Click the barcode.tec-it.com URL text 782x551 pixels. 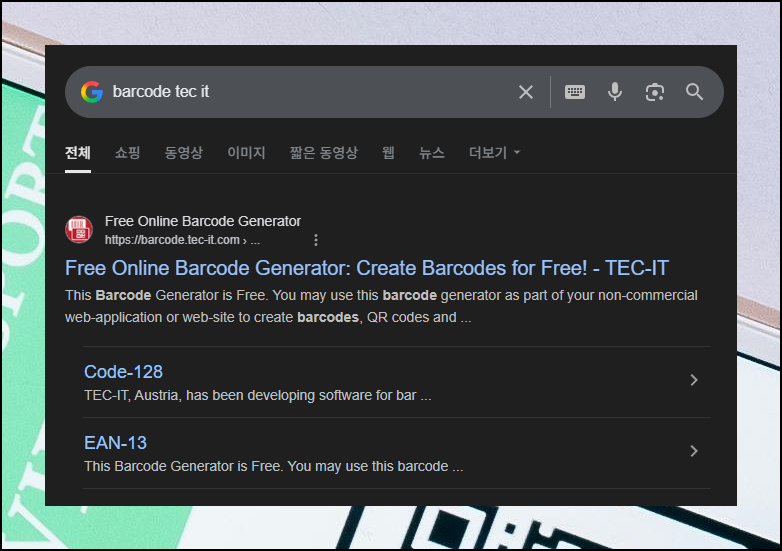click(x=182, y=240)
